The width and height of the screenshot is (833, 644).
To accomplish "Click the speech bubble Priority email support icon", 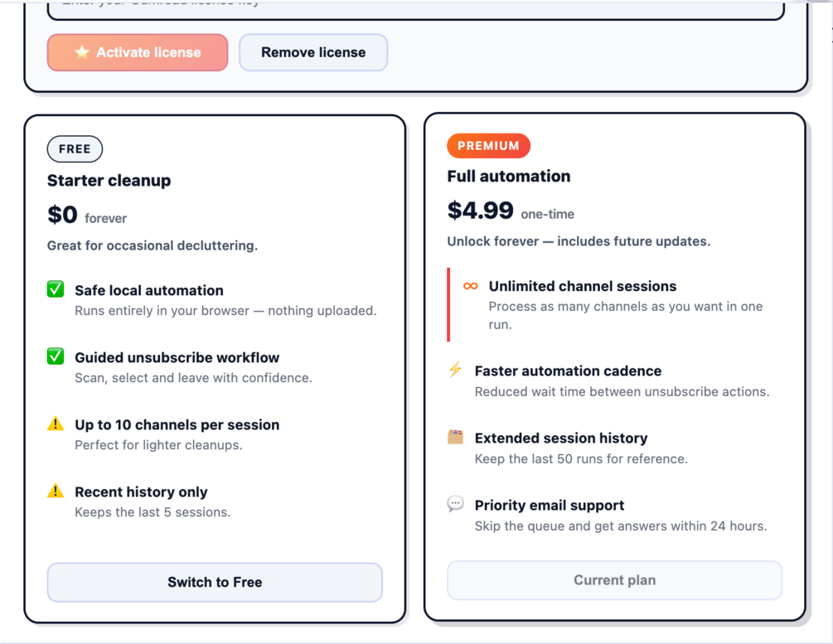I will point(455,504).
